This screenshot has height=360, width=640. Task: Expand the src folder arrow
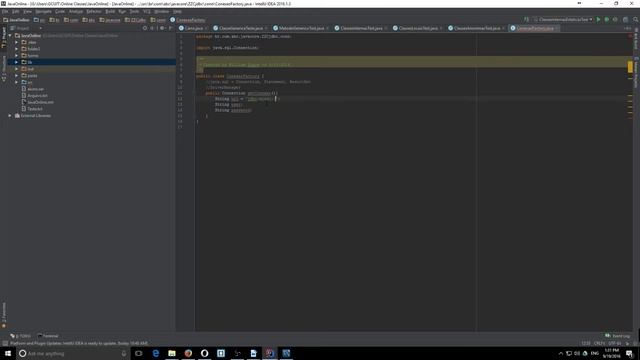point(16,82)
